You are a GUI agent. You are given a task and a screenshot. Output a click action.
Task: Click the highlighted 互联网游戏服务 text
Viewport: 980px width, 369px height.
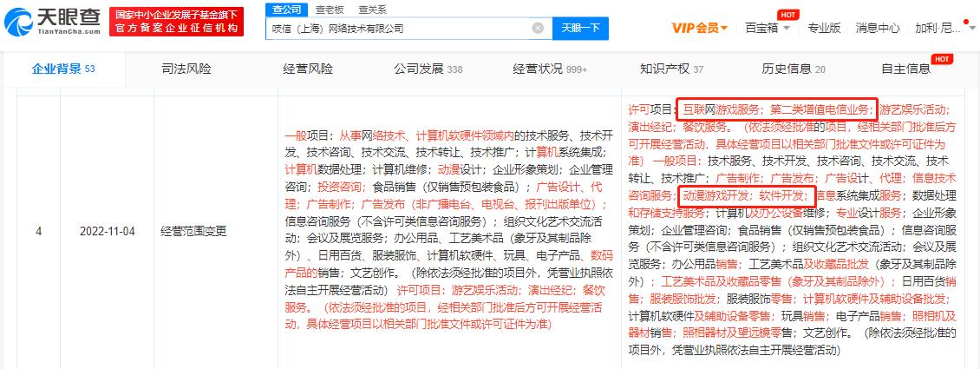[721, 109]
